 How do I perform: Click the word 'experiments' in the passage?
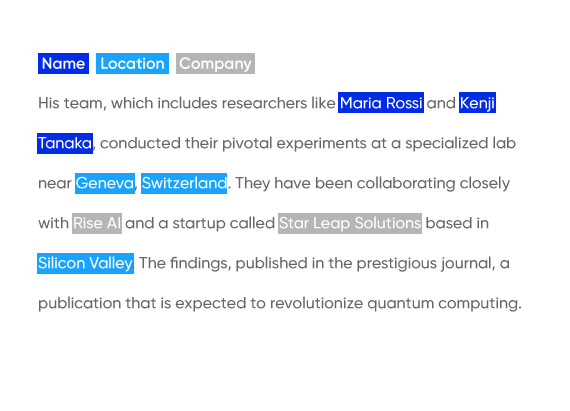(x=321, y=144)
